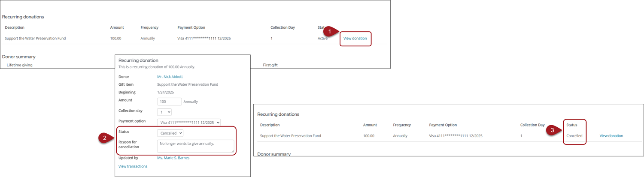Open the Status dropdown showing Cancelled
The width and height of the screenshot is (644, 177).
point(170,133)
